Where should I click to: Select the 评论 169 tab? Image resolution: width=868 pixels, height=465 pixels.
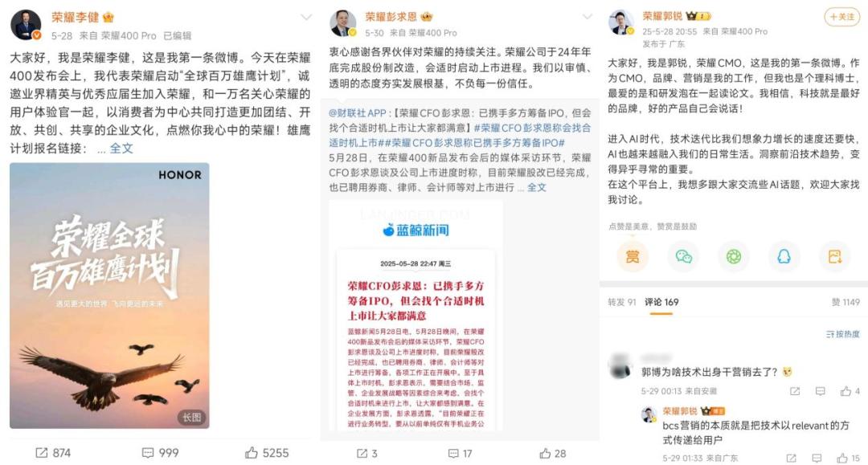(661, 302)
